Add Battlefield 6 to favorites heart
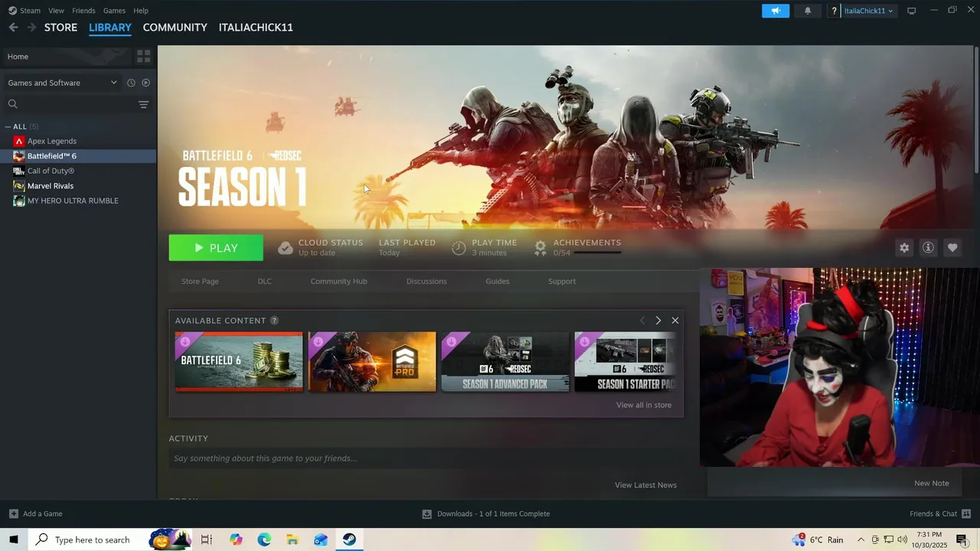This screenshot has width=980, height=551. pyautogui.click(x=952, y=248)
